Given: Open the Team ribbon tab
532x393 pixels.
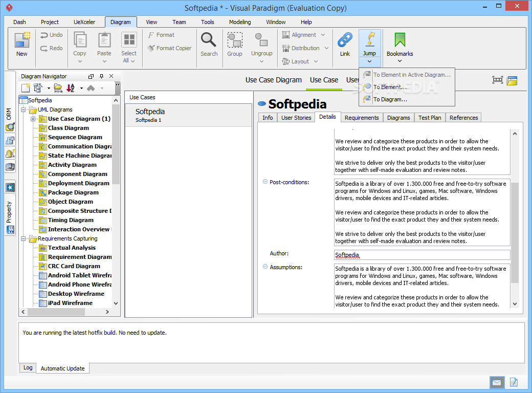Looking at the screenshot, I should (179, 22).
